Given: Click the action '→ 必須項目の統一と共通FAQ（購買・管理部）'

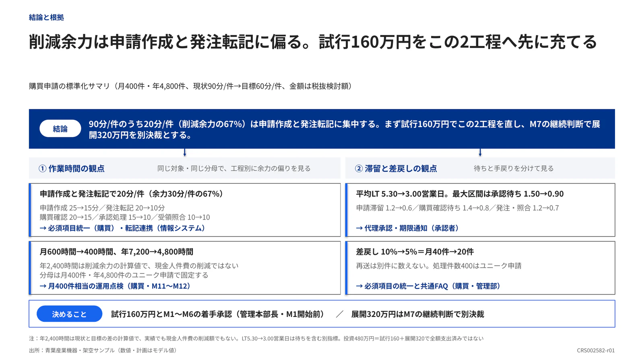Looking at the screenshot, I should 430,286.
